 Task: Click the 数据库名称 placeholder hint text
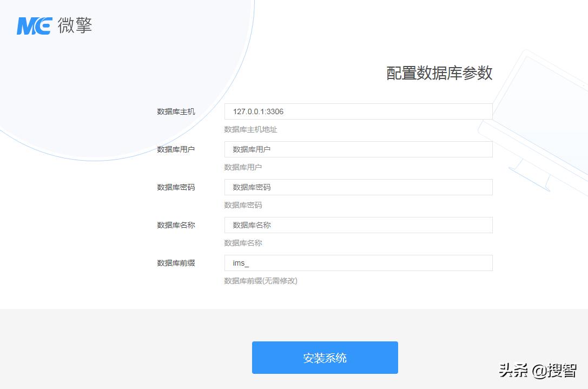tap(243, 242)
